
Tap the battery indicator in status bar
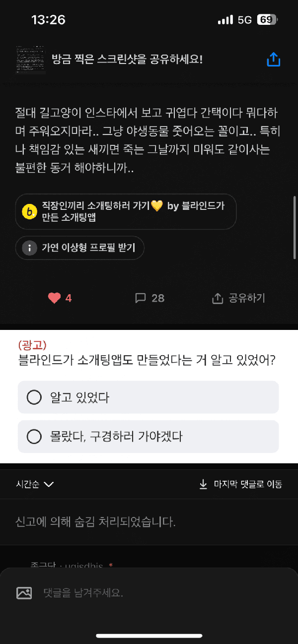tap(267, 20)
